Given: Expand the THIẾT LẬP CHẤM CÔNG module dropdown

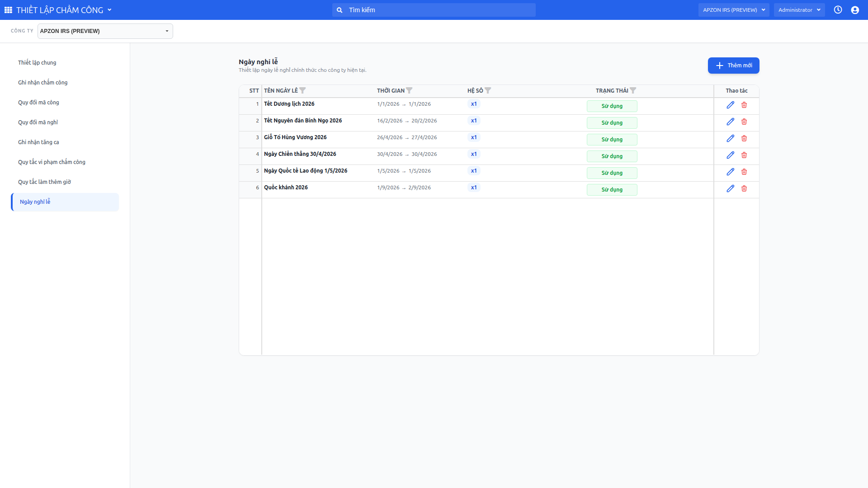Looking at the screenshot, I should (x=109, y=10).
